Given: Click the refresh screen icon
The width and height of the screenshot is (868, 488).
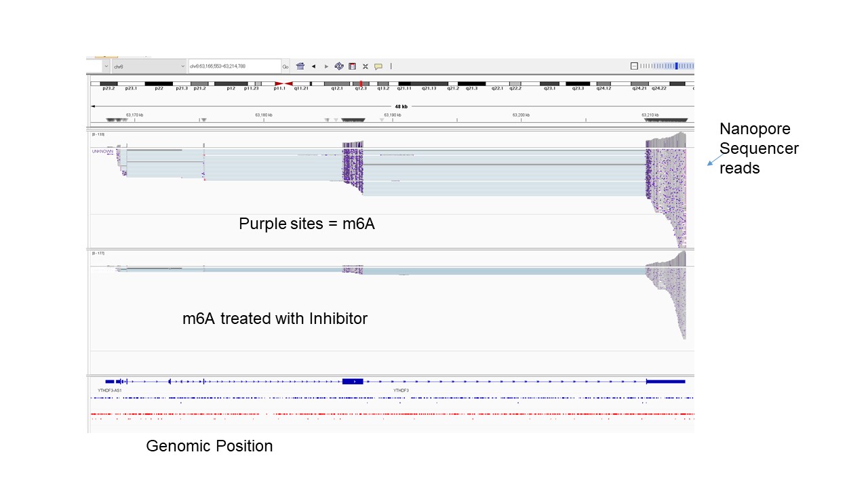Looking at the screenshot, I should [339, 66].
